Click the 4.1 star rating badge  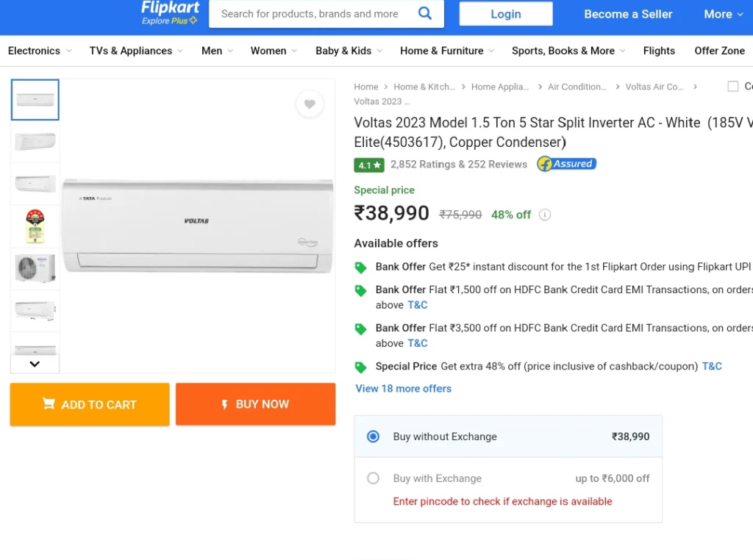369,165
